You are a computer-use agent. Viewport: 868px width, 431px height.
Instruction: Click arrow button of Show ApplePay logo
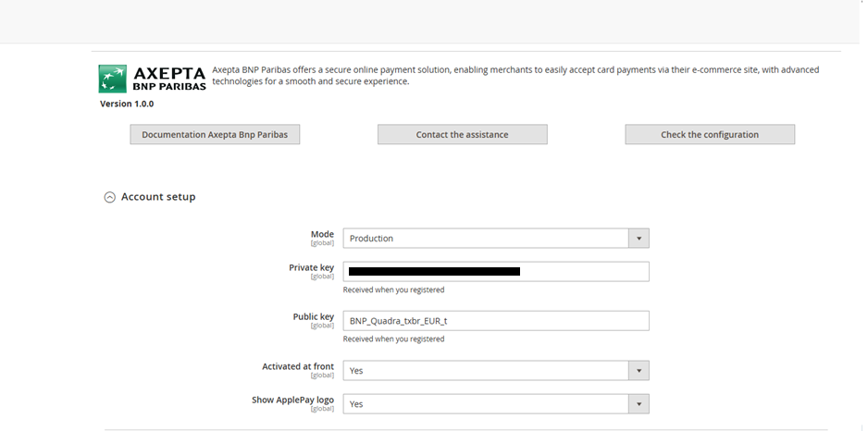[639, 404]
